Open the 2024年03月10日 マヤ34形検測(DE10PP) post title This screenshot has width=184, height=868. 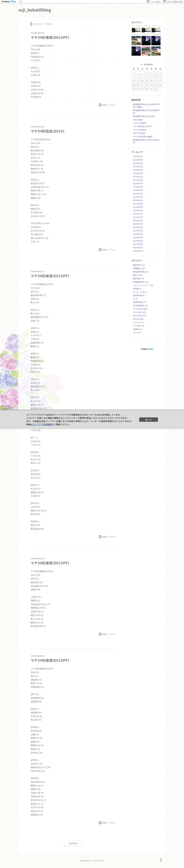(x=50, y=563)
